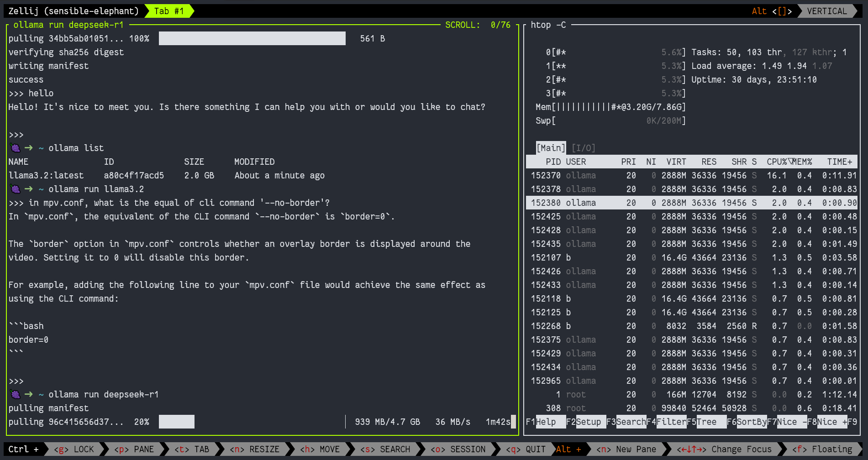868x460 pixels.
Task: Click the grape prompt icon before ollama run llama3.2
Action: (x=16, y=189)
